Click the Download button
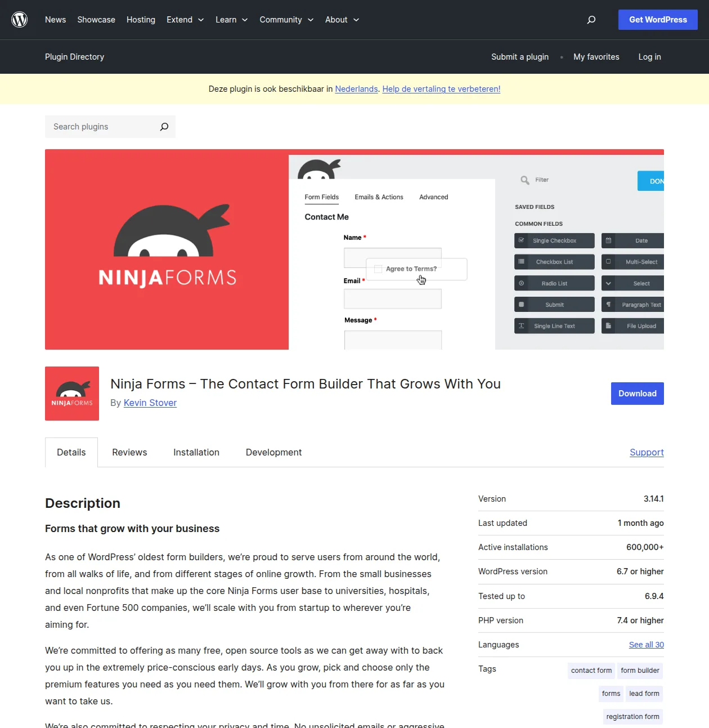Screen dimensions: 709x728 click(x=637, y=394)
